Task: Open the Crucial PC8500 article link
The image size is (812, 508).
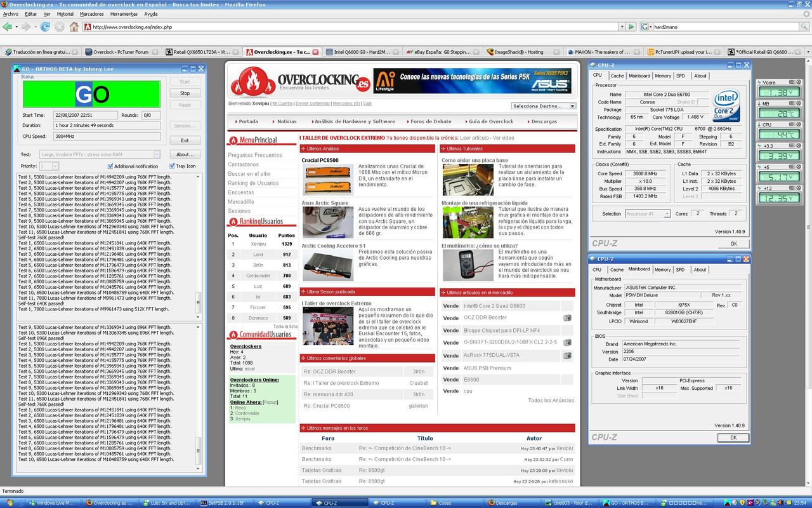Action: click(320, 161)
